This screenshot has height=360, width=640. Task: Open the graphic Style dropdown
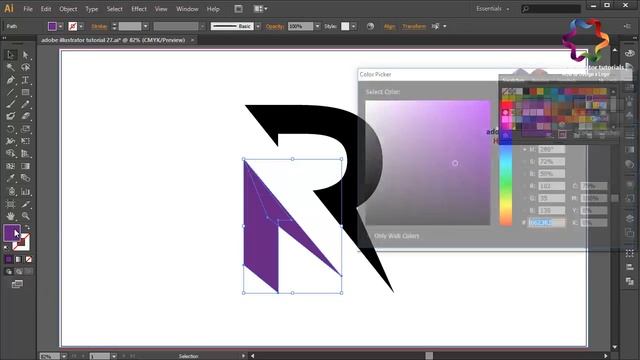pyautogui.click(x=353, y=26)
